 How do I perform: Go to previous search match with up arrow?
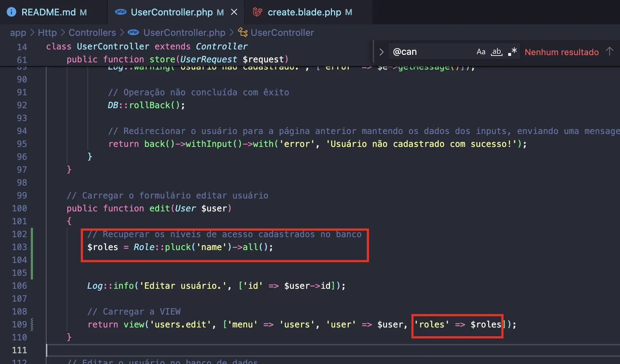coord(610,52)
